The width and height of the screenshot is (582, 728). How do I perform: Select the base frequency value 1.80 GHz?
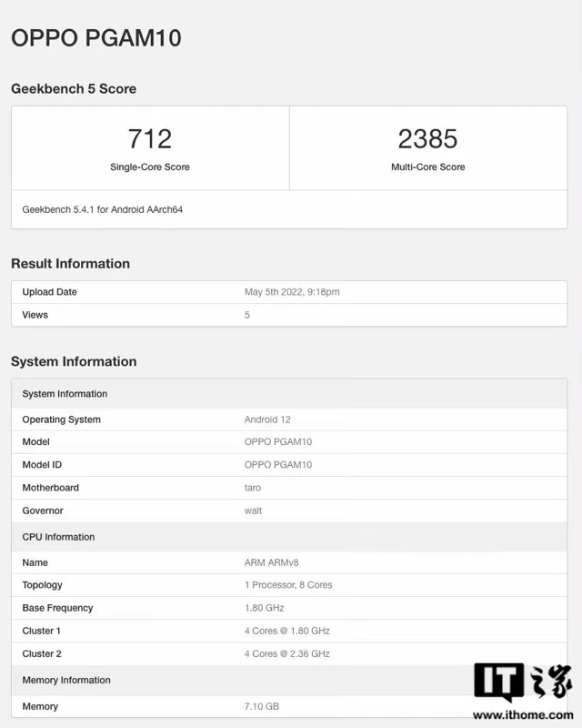264,608
